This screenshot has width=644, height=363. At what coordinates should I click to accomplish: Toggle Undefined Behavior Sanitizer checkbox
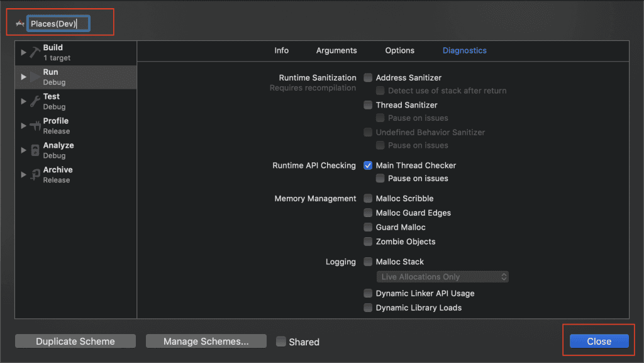[368, 132]
